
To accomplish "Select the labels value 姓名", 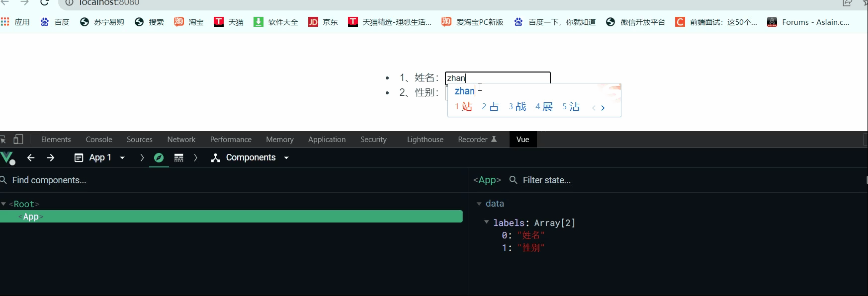I will (x=531, y=235).
